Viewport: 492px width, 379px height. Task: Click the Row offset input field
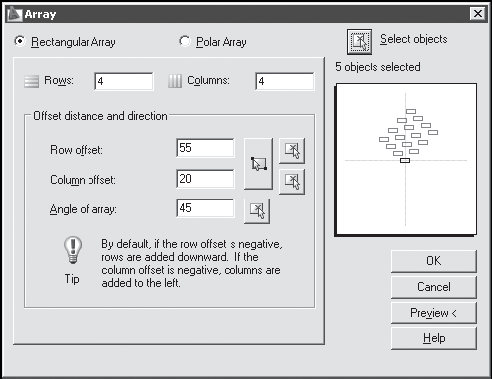click(205, 148)
